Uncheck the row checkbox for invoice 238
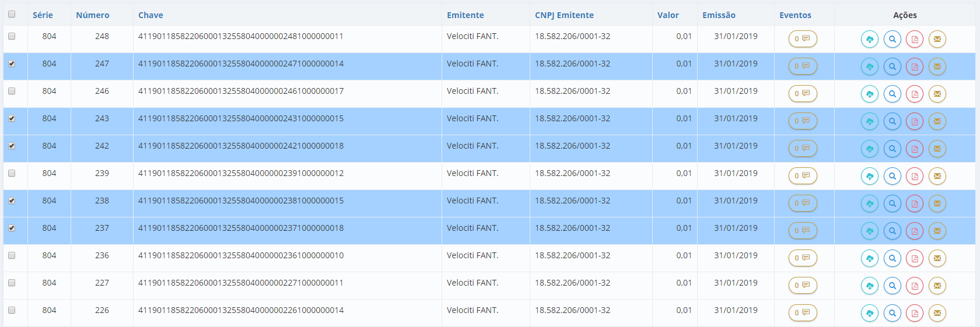 click(x=12, y=201)
